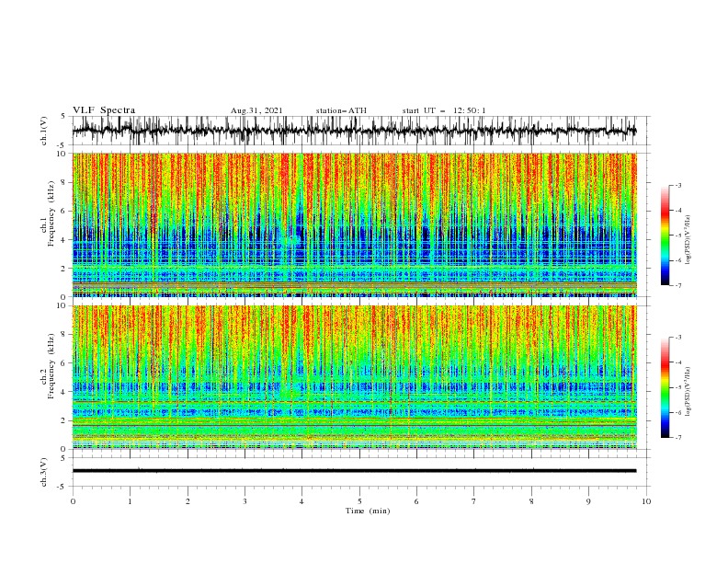Click time axis tick label "2"
The image size is (728, 563).
coord(188,501)
